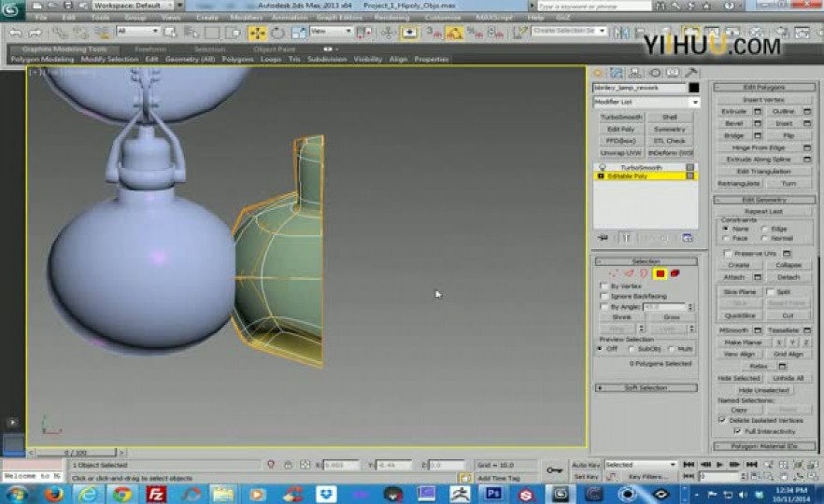The width and height of the screenshot is (824, 504).
Task: Uncheck Delete Isolated Vertices
Action: coord(722,420)
